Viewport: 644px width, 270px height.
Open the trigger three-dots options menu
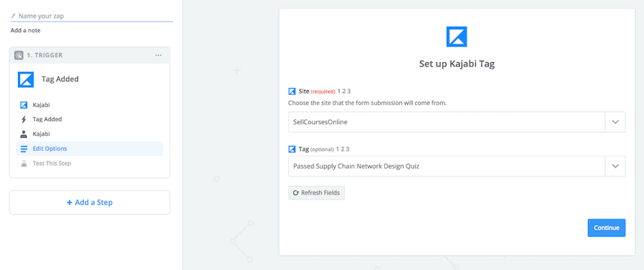pos(159,55)
